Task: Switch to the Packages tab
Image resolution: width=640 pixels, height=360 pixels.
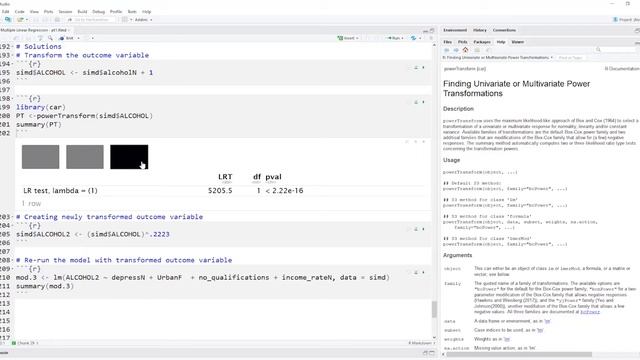Action: 482,42
